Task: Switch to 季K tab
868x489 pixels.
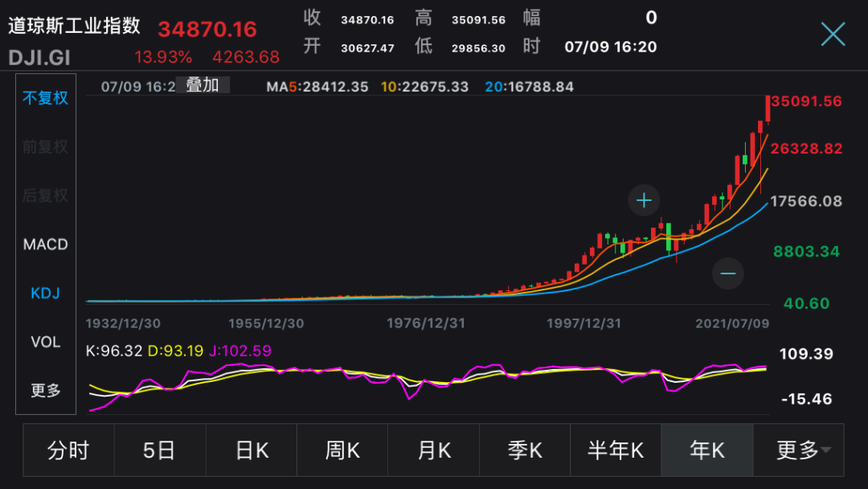Action: pyautogui.click(x=525, y=450)
